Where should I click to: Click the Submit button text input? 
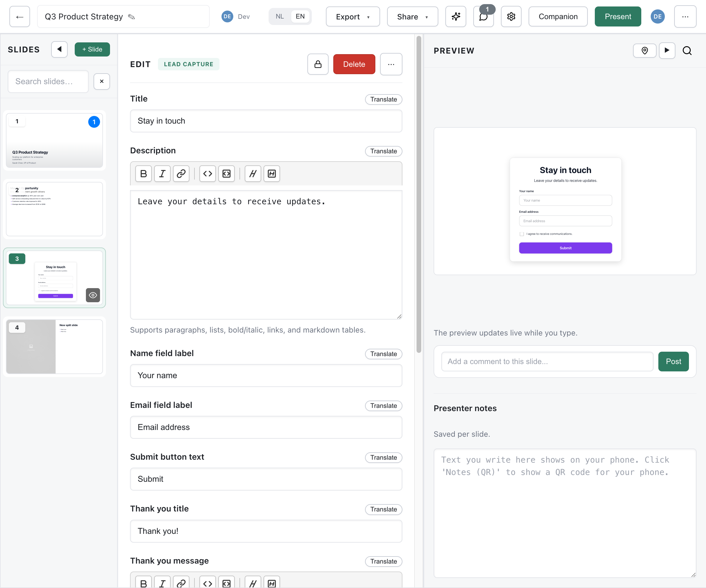[x=266, y=479]
